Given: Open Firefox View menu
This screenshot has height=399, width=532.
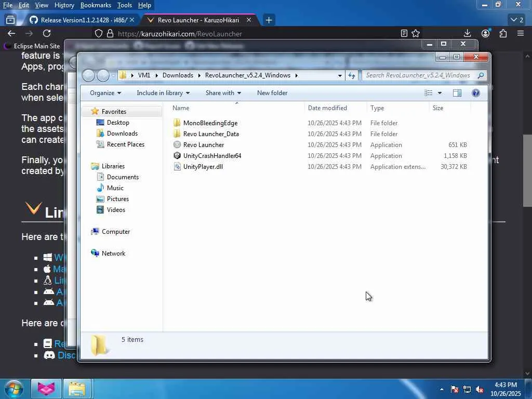Looking at the screenshot, I should tap(42, 5).
